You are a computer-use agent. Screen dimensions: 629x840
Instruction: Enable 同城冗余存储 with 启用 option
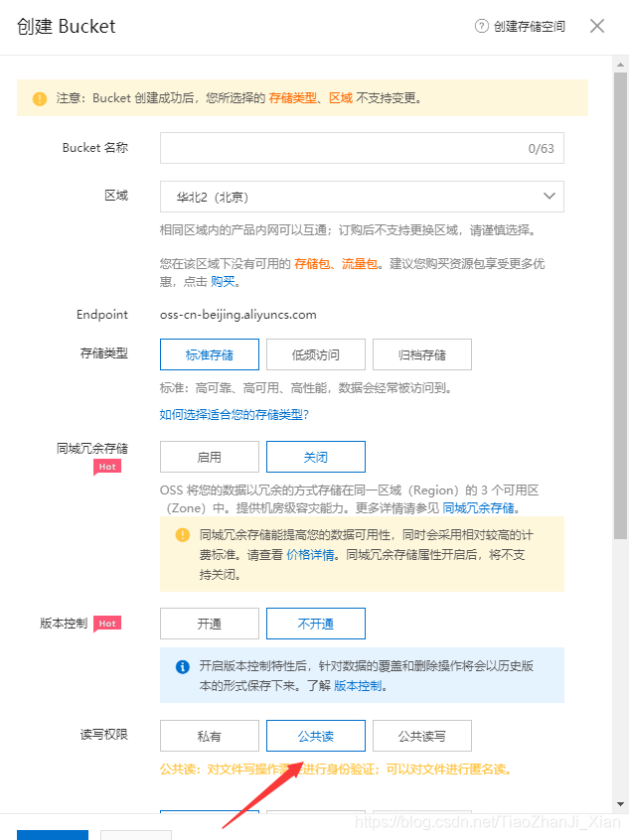click(x=209, y=457)
